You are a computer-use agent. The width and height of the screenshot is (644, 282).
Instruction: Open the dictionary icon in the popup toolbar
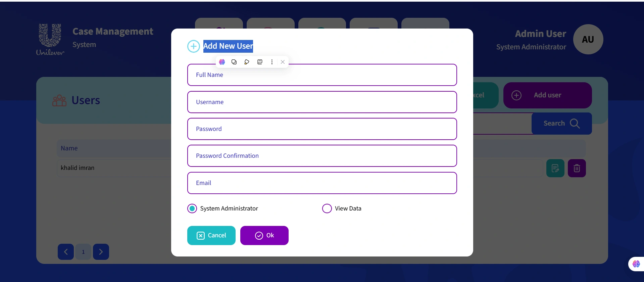coord(259,62)
